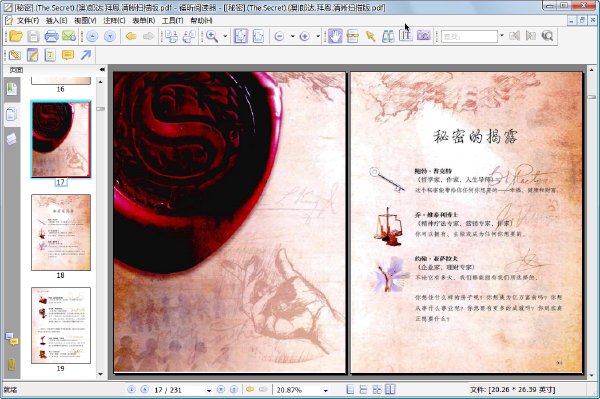Show the comments panel in sidebar
The height and width of the screenshot is (399, 600).
click(x=11, y=339)
